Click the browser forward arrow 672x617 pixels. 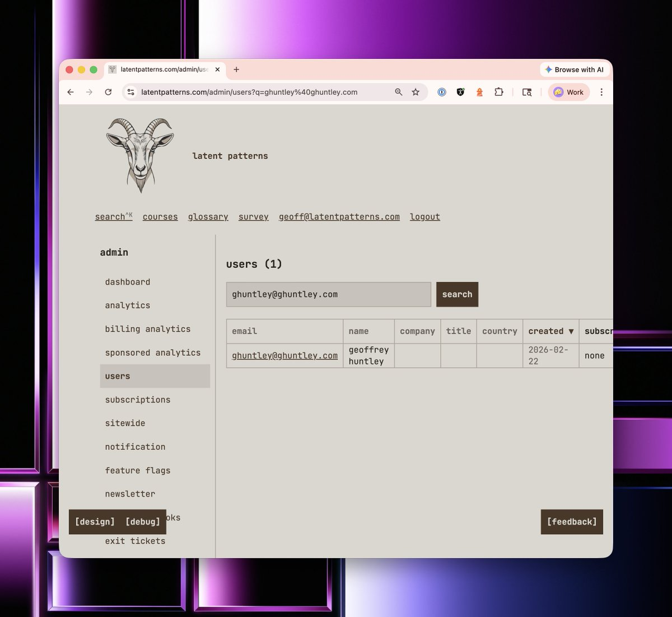click(x=89, y=92)
